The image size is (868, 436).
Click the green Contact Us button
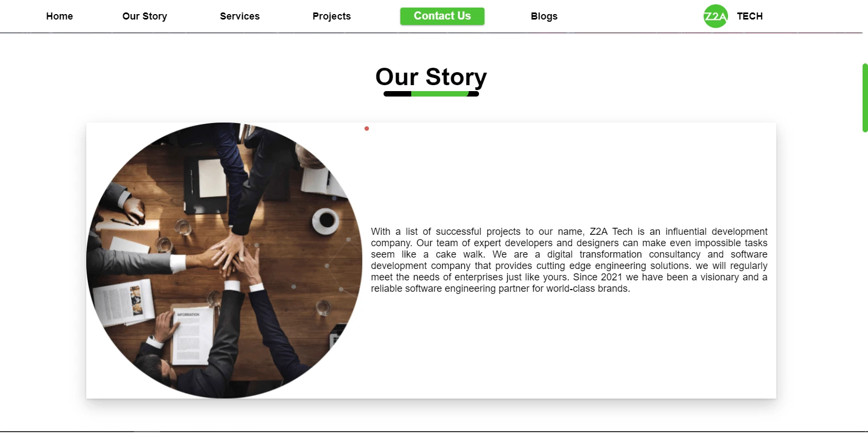pos(442,16)
